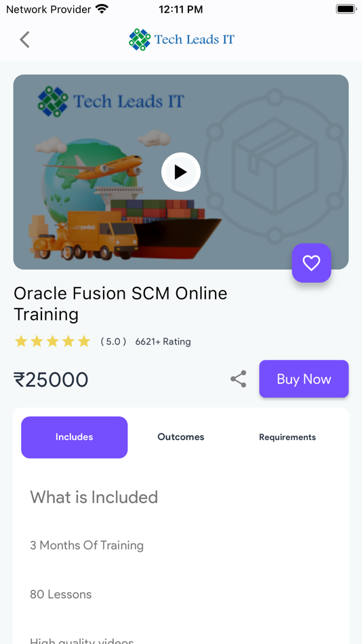Tap the Wi-Fi status icon
Screen dimensions: 362x644
click(x=102, y=9)
